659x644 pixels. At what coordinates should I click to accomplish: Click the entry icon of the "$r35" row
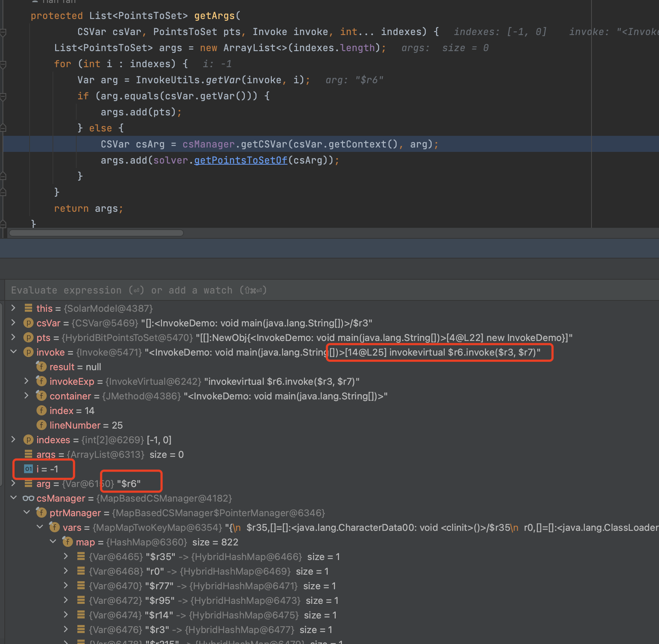81,556
